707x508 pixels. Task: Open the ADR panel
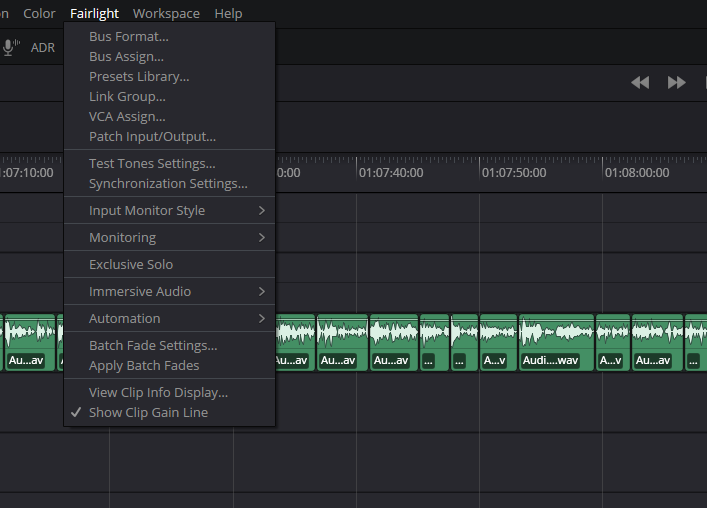pyautogui.click(x=43, y=47)
